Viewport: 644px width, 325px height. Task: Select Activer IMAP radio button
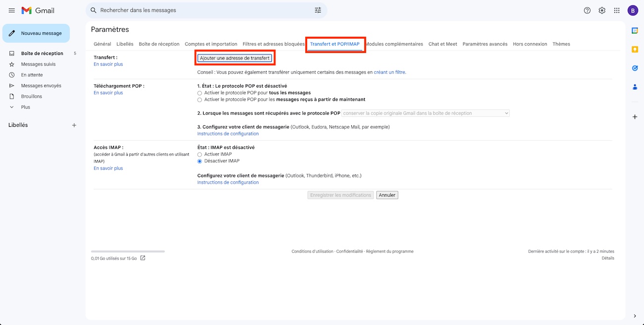(200, 154)
